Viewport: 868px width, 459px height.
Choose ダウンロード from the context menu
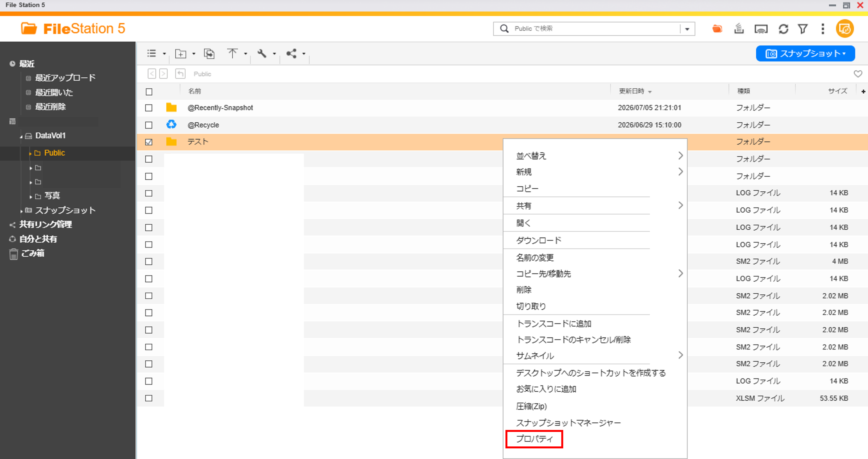point(538,241)
